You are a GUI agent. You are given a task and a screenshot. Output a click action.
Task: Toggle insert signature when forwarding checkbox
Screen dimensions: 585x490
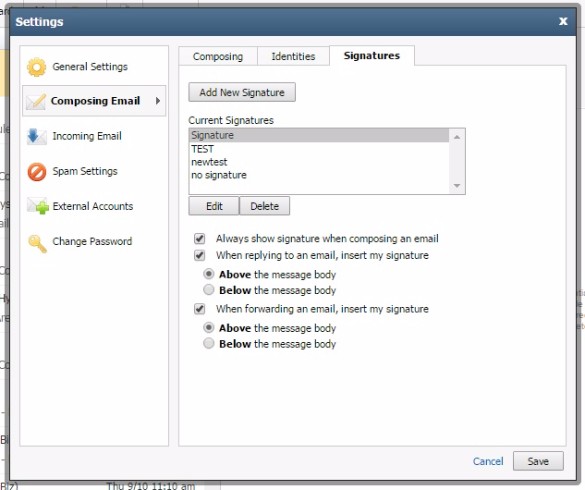coord(200,309)
